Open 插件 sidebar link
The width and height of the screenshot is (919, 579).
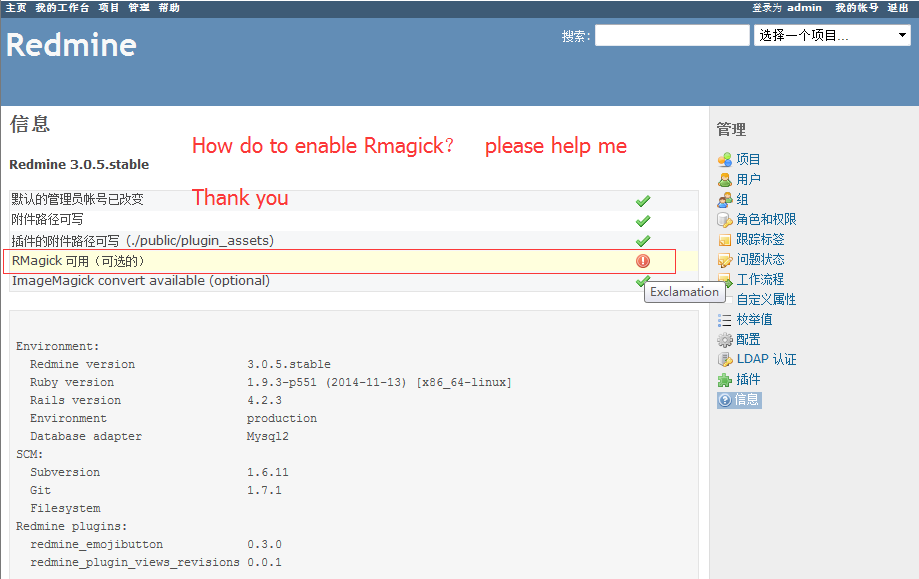(748, 379)
